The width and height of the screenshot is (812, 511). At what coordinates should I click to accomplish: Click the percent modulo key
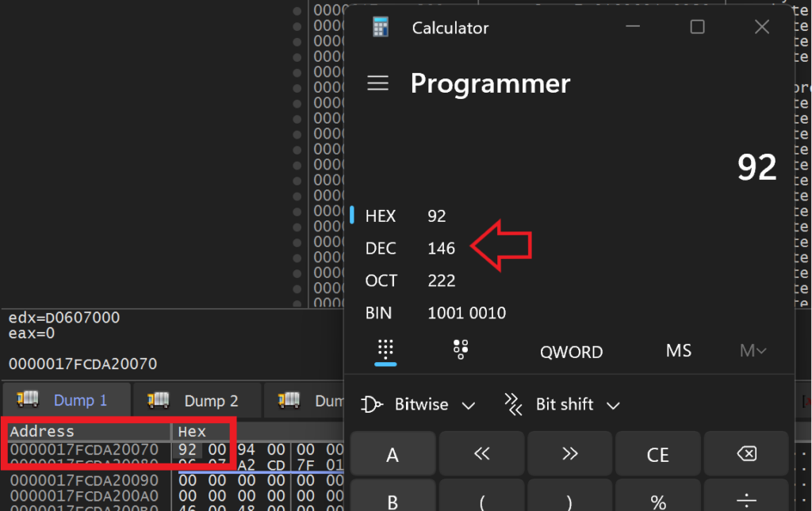pos(658,501)
